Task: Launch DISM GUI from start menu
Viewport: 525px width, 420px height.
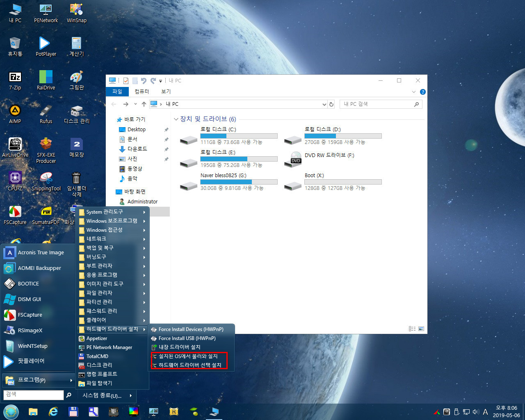Action: [x=38, y=299]
